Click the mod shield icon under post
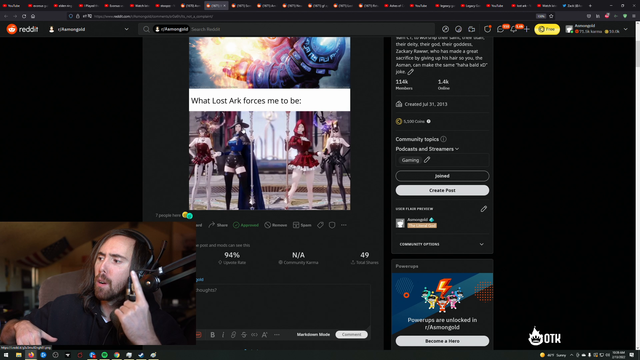640x360 pixels. point(332,225)
